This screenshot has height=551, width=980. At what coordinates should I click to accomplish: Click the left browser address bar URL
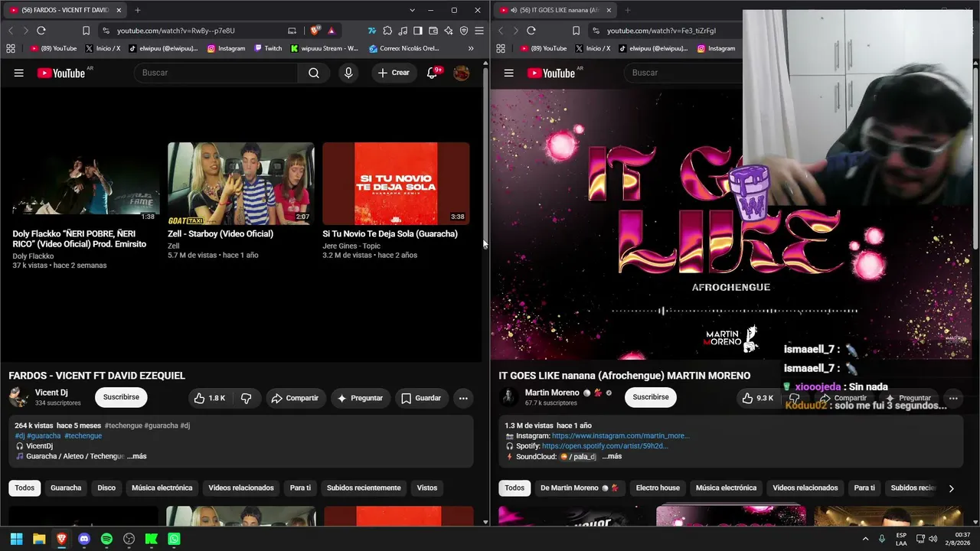176,31
